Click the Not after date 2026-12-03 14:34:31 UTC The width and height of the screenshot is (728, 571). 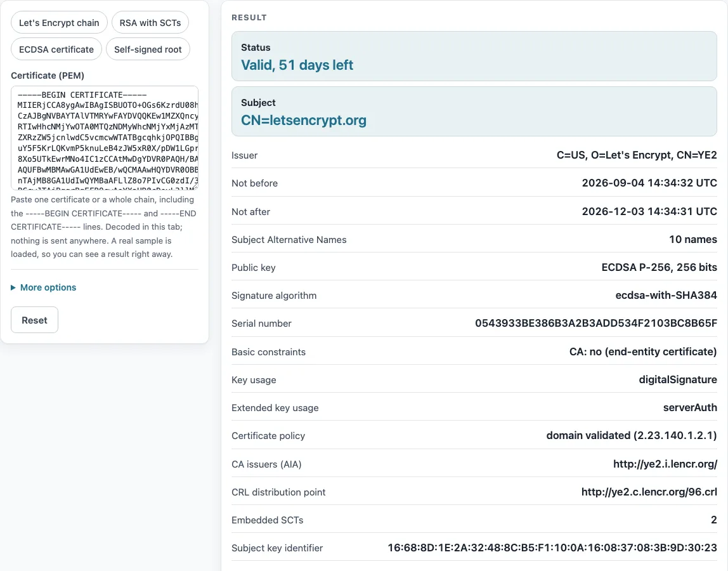click(x=649, y=211)
